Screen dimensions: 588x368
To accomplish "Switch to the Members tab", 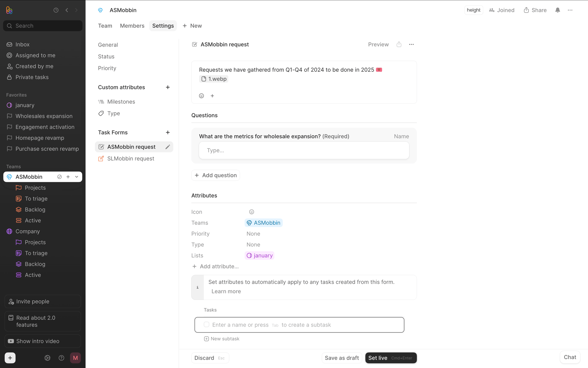I will [132, 26].
